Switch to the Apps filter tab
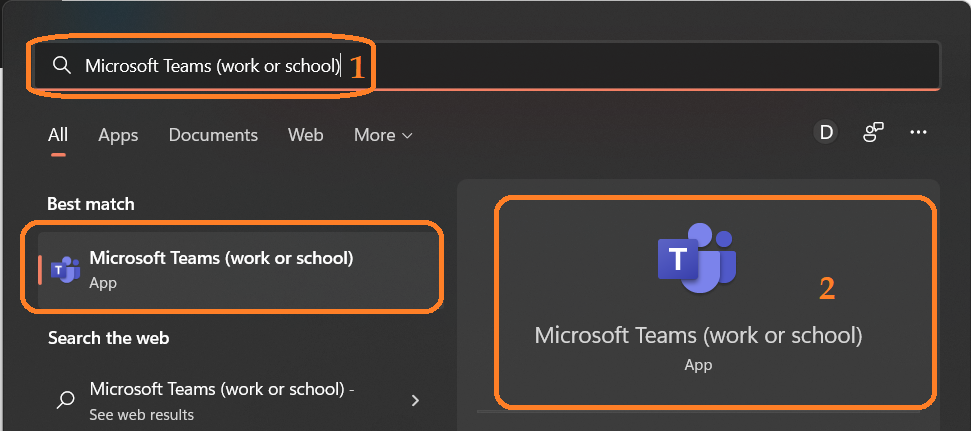Image resolution: width=971 pixels, height=431 pixels. (x=118, y=135)
